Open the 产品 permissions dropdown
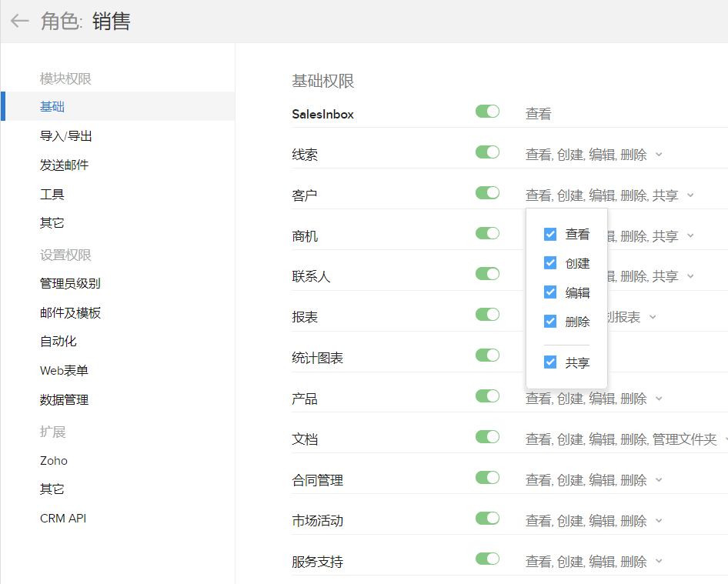 coord(659,399)
